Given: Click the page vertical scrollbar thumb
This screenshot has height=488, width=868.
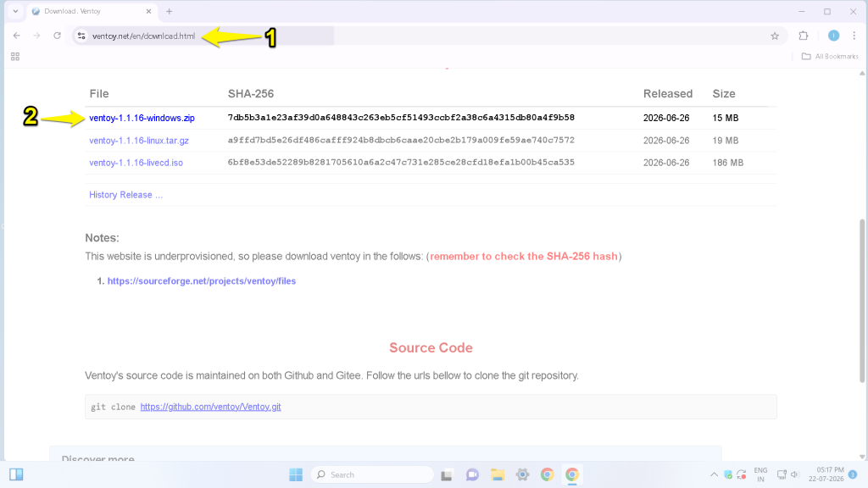Looking at the screenshot, I should (862, 301).
